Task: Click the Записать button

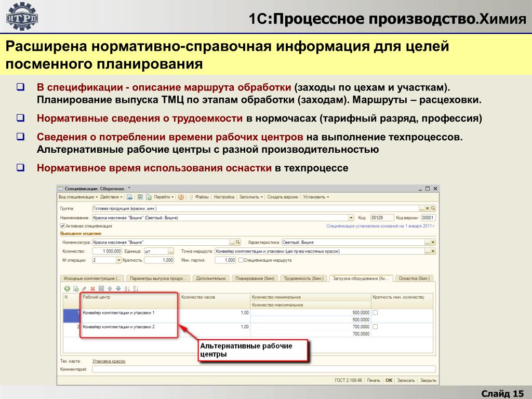Action: pyautogui.click(x=406, y=380)
